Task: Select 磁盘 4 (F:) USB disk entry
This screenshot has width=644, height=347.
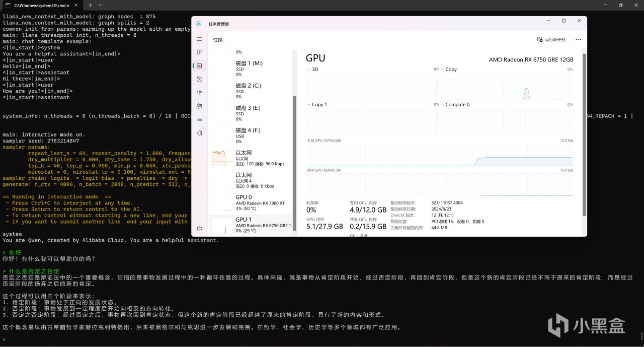Action: (251, 135)
